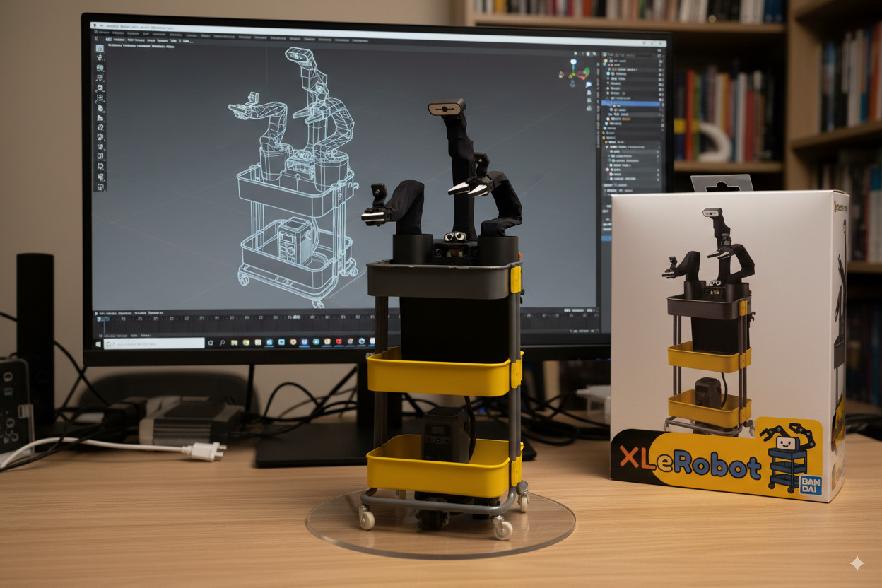The height and width of the screenshot is (588, 882).
Task: Toggle visibility eye of first outliner row
Action: click(659, 62)
